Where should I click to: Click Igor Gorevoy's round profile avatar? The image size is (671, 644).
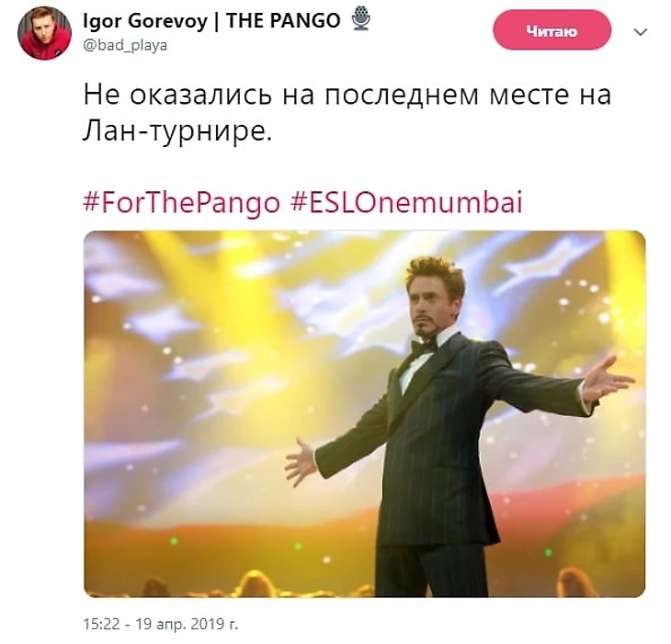pos(44,33)
